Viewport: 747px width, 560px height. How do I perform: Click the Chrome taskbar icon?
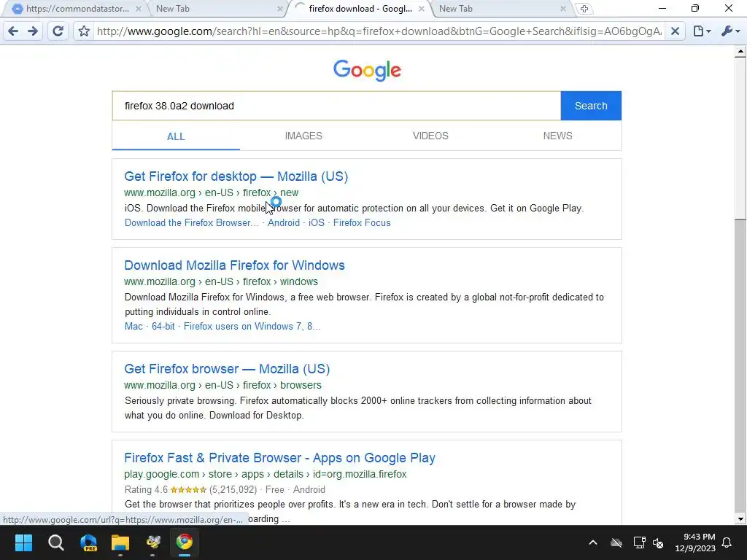(185, 542)
